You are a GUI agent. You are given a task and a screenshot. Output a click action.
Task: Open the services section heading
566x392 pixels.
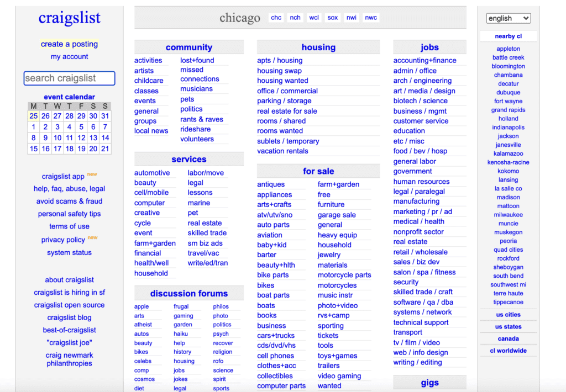[189, 160]
